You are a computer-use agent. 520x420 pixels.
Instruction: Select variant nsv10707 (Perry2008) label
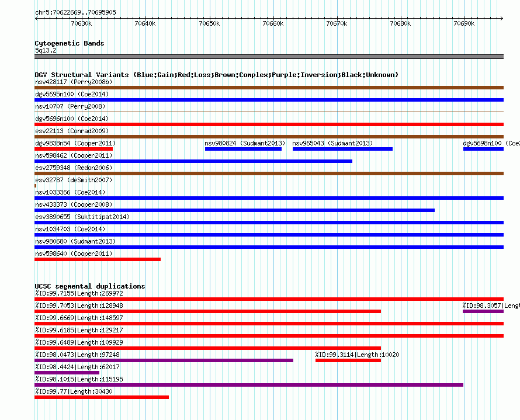(70, 106)
